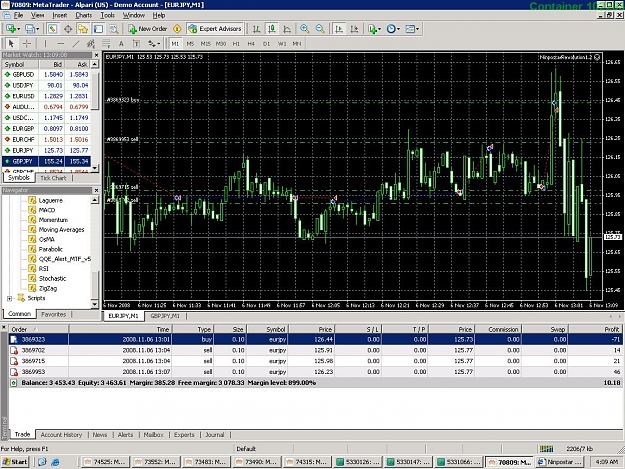Select the Stochastic indicator in Navigator
This screenshot has height=469, width=625.
(x=52, y=279)
